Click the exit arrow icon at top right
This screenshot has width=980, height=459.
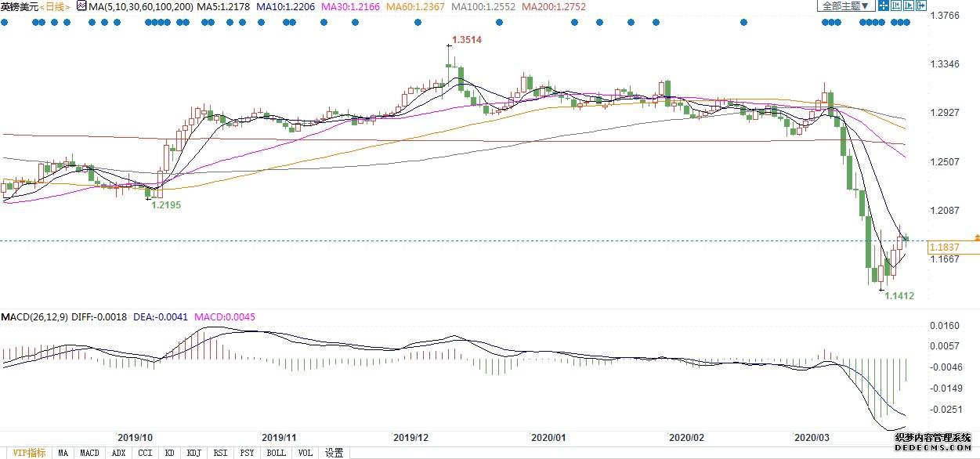[921, 5]
